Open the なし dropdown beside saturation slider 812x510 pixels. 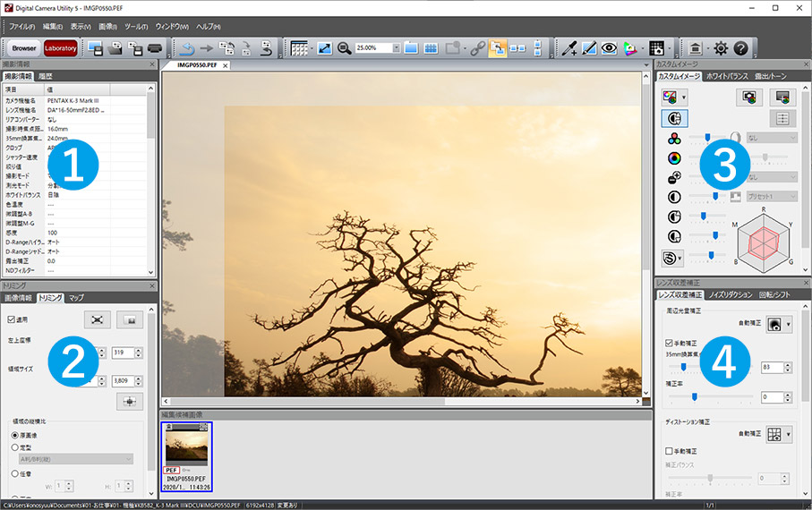771,139
